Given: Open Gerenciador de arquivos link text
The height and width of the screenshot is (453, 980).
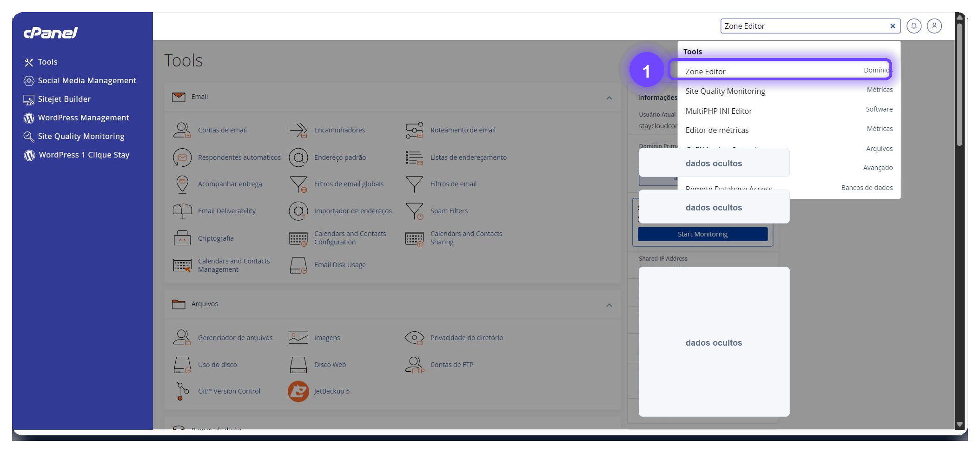Looking at the screenshot, I should tap(235, 338).
